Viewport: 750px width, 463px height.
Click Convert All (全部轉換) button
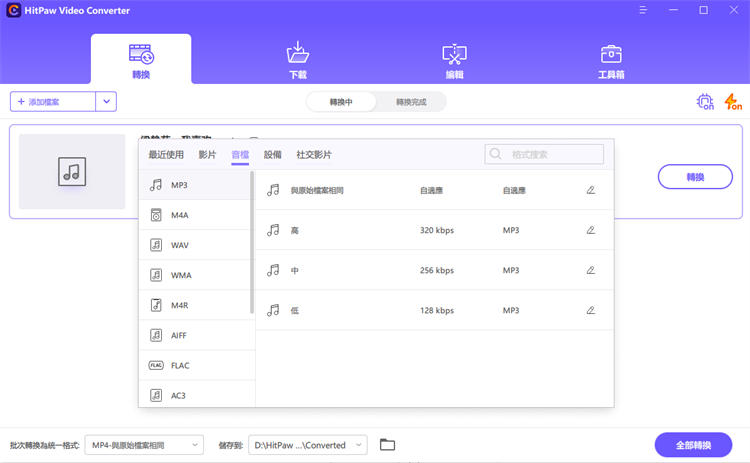[x=693, y=445]
